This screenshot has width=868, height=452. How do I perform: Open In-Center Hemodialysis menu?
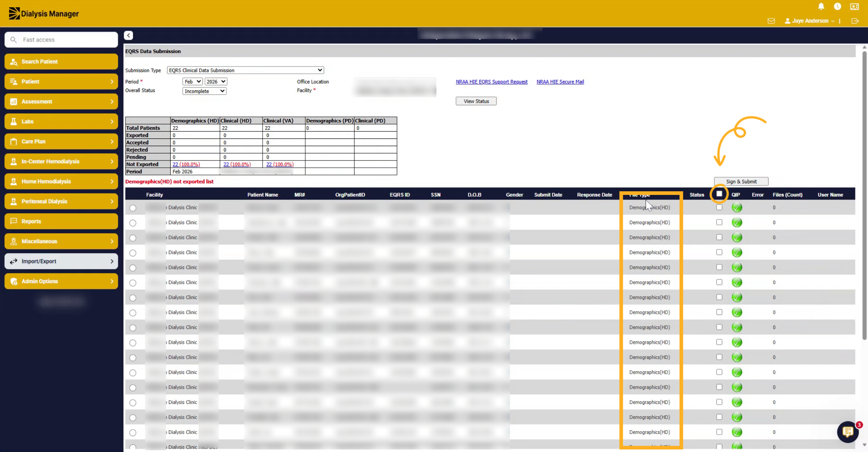click(61, 162)
